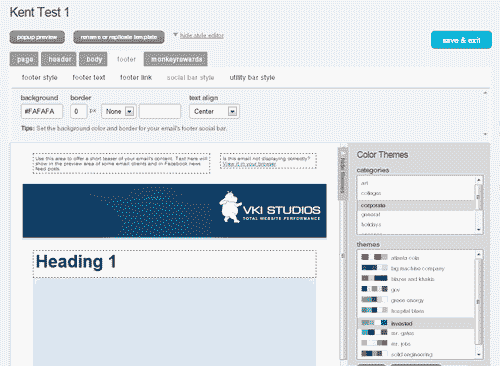Click the Heading 1 editable block
500x366 pixels.
point(174,264)
